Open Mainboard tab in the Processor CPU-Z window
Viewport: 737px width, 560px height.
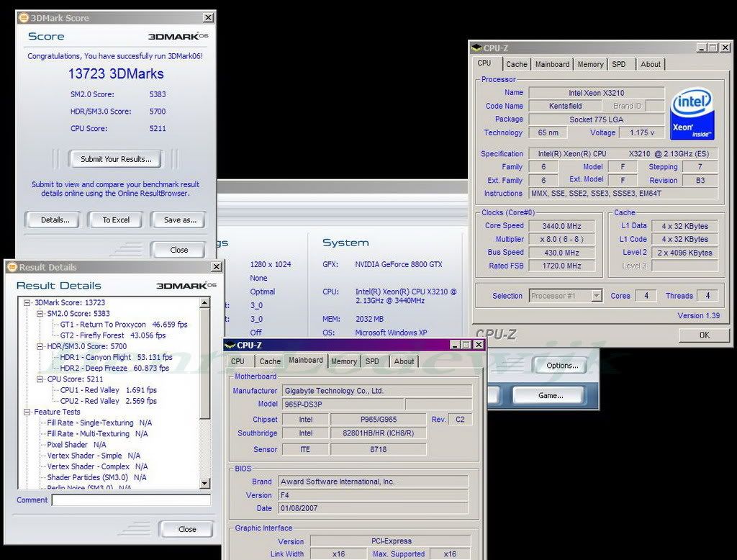pos(552,64)
